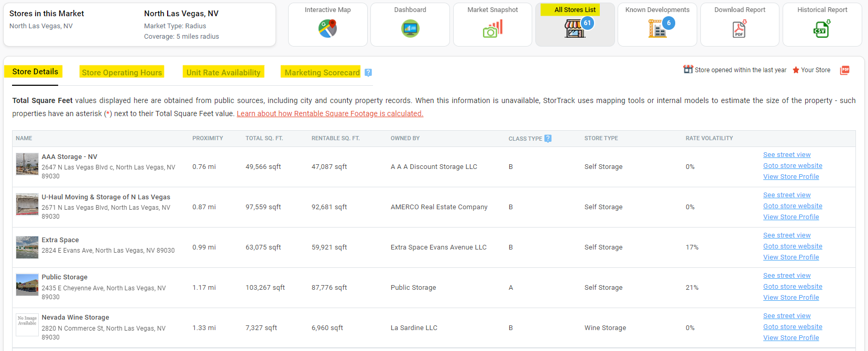Click the CLASS TYPE column header

(x=525, y=139)
